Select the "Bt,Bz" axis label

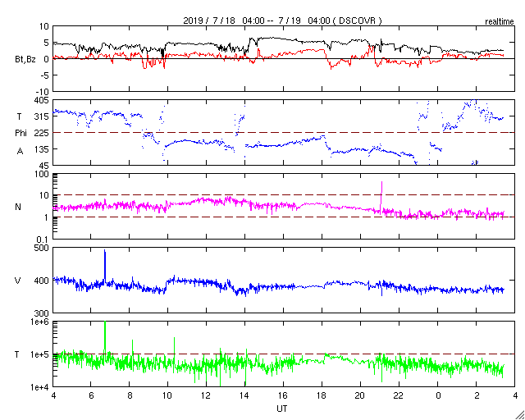[x=25, y=59]
